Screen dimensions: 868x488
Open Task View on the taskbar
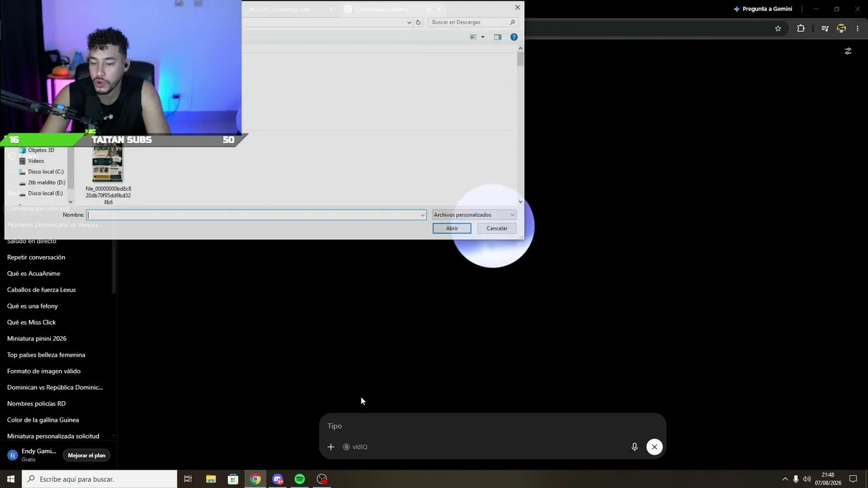[188, 479]
